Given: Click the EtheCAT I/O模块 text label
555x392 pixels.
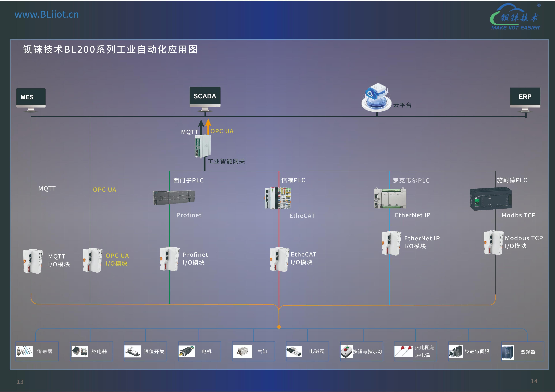Looking at the screenshot, I should coord(303,258).
